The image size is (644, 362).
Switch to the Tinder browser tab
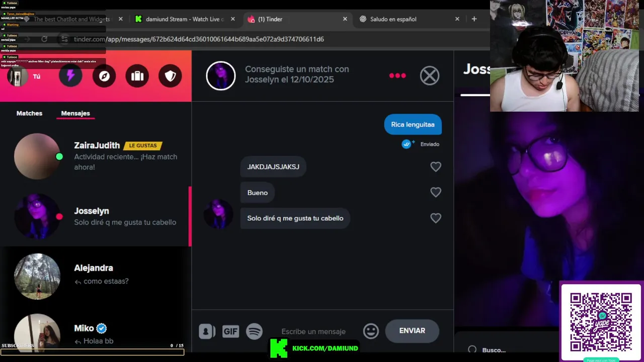point(297,19)
